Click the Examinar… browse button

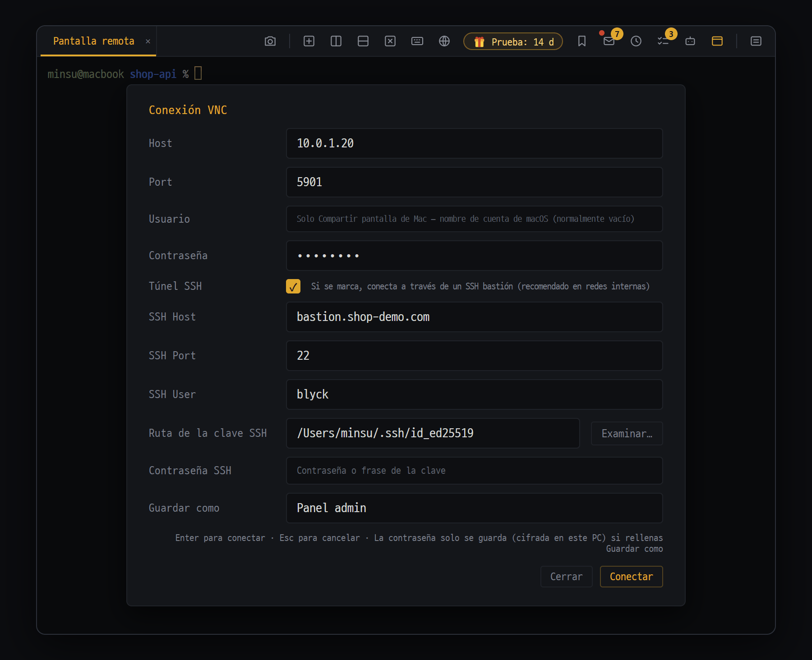tap(627, 434)
